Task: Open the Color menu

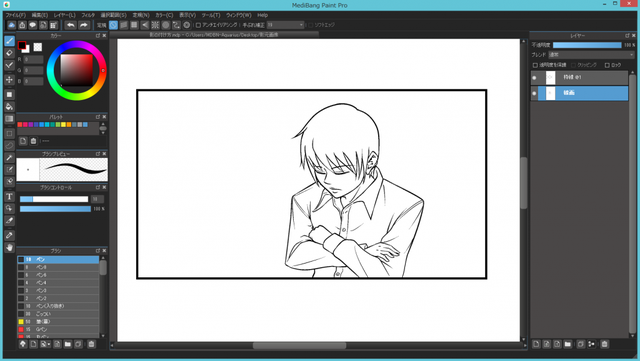Action: pos(164,15)
